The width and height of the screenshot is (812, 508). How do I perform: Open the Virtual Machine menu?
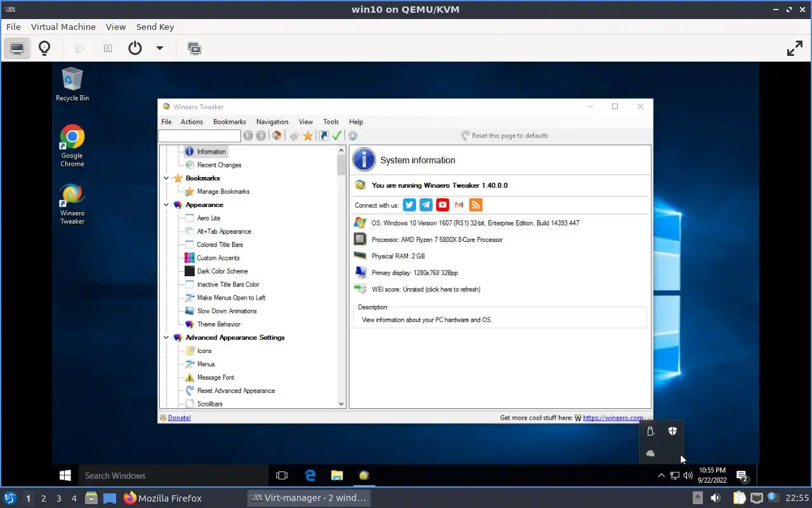[63, 27]
